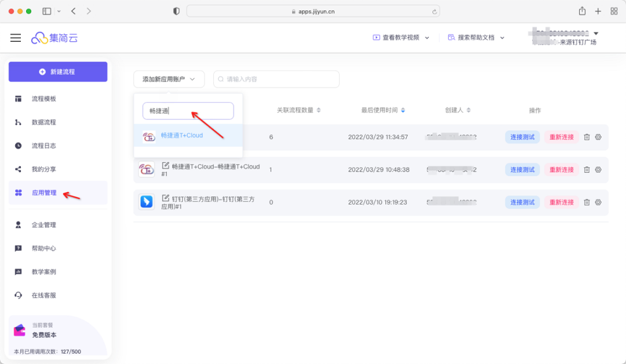Delete the 钉钉(第三方应用) account
626x364 pixels.
pos(587,202)
